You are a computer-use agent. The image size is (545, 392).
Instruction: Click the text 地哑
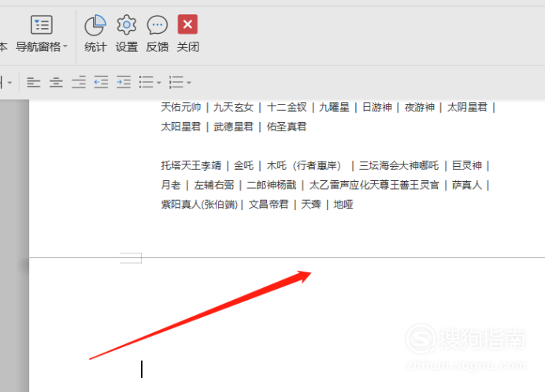[x=343, y=205]
